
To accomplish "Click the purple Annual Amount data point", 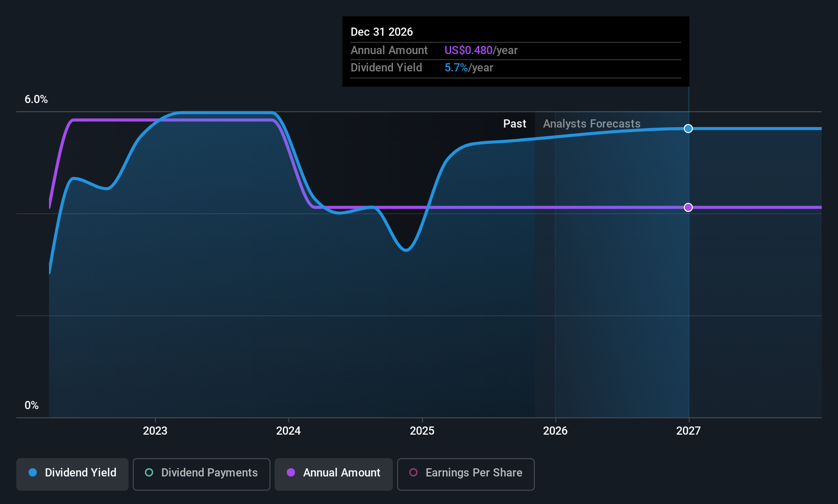I will coord(688,207).
